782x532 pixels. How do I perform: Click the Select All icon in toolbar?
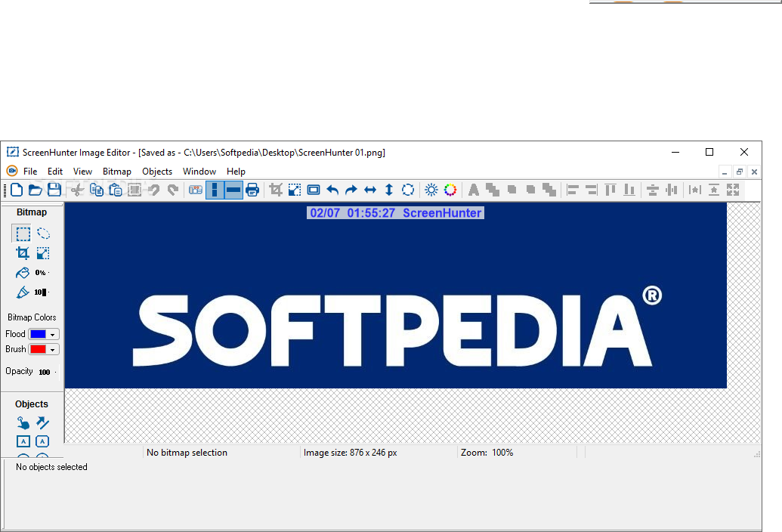134,190
